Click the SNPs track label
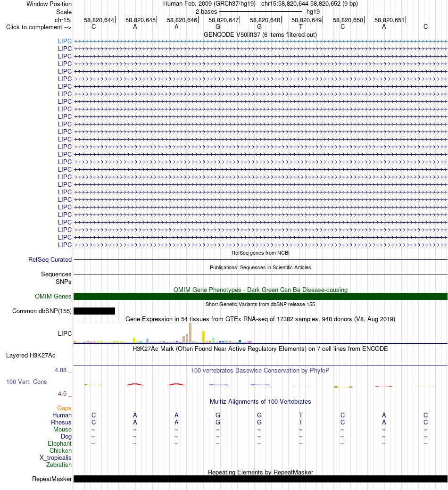Screen dimensions: 448x490 coord(63,282)
